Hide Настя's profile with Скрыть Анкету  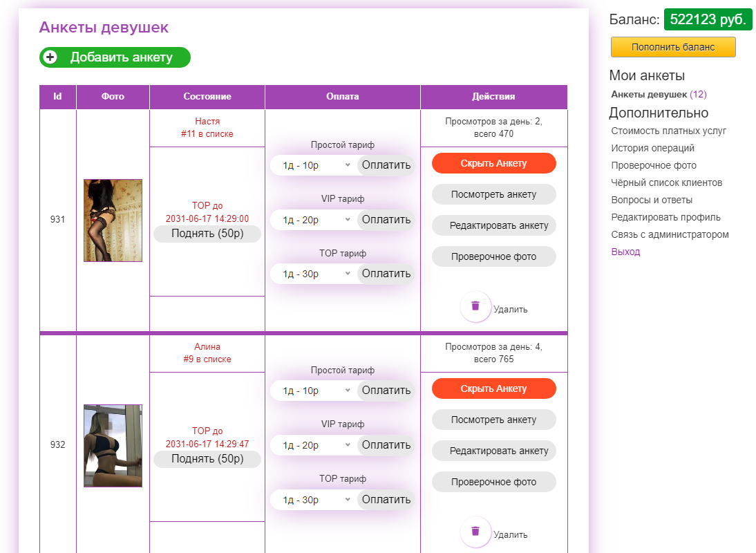pyautogui.click(x=493, y=163)
